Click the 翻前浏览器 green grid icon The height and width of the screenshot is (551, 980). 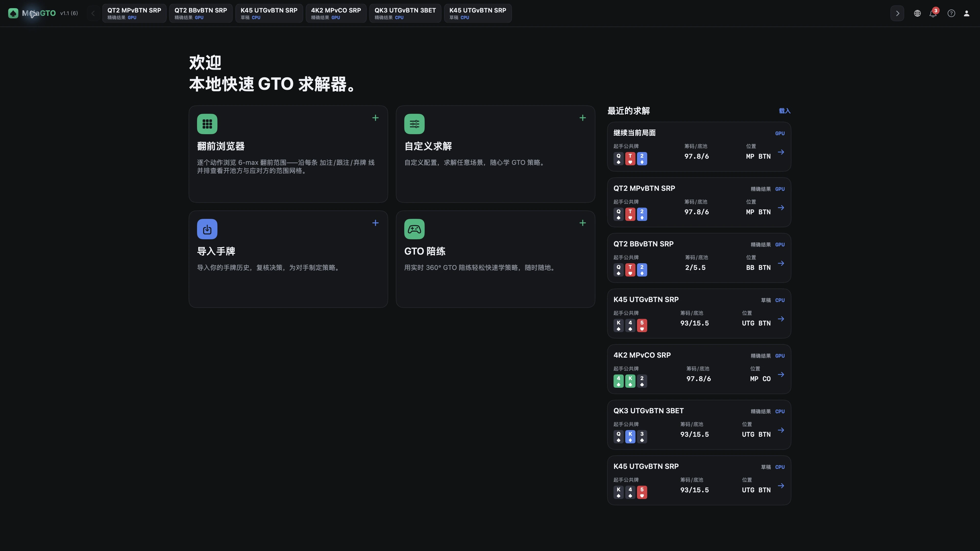point(207,124)
